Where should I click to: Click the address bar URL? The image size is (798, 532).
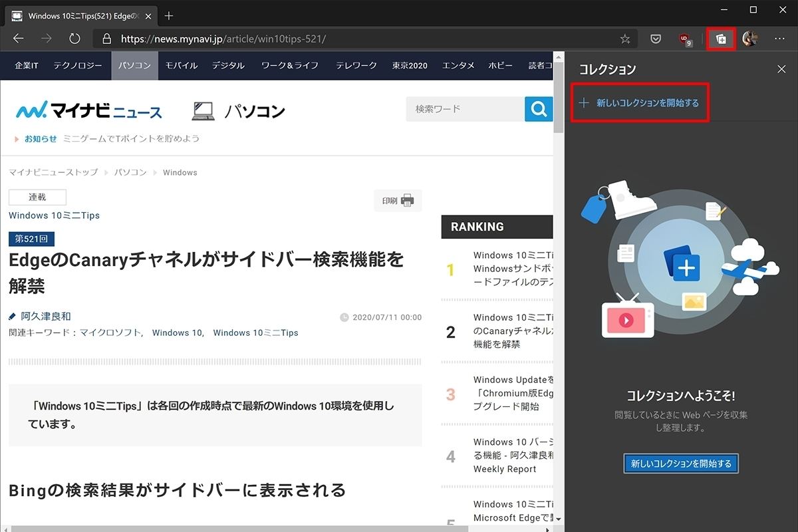[223, 39]
